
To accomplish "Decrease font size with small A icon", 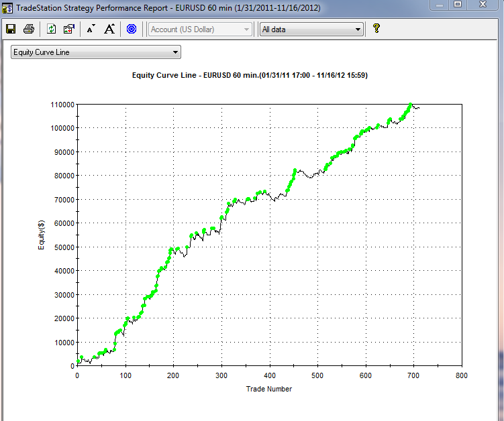I will point(91,29).
